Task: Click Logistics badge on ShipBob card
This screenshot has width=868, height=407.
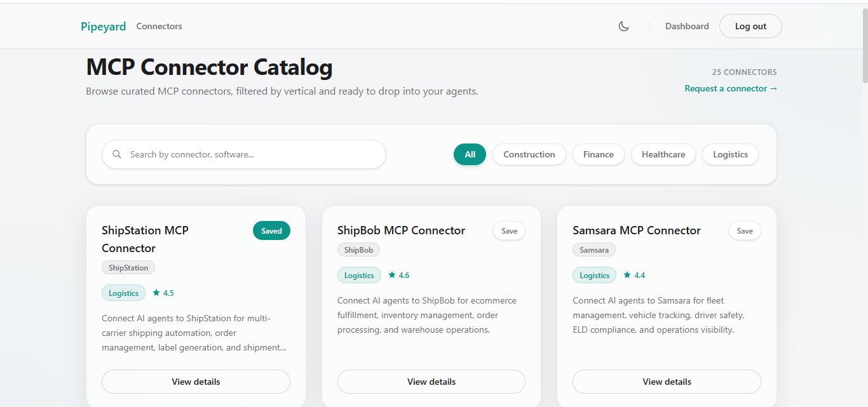Action: [x=359, y=275]
